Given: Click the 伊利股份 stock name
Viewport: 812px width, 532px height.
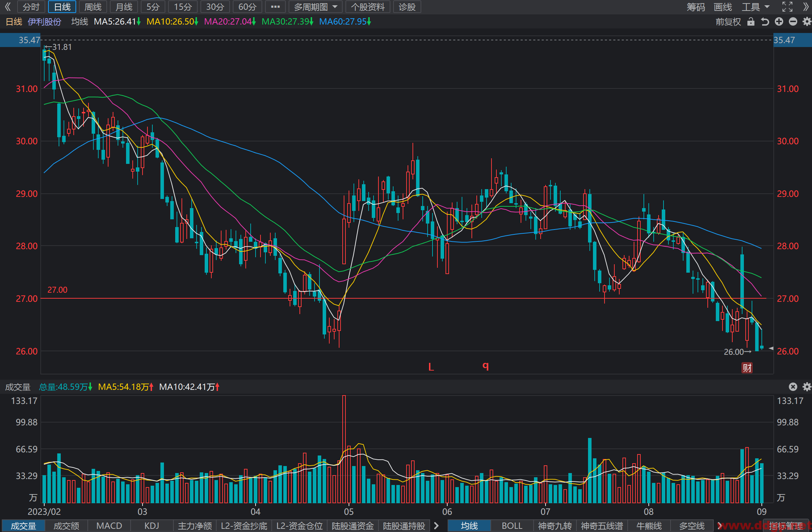Looking at the screenshot, I should point(45,22).
